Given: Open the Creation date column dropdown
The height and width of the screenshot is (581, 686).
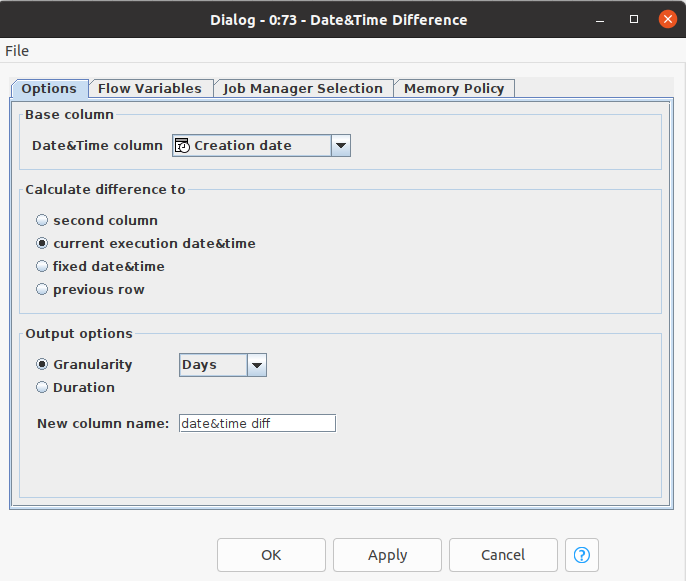Looking at the screenshot, I should coord(340,146).
